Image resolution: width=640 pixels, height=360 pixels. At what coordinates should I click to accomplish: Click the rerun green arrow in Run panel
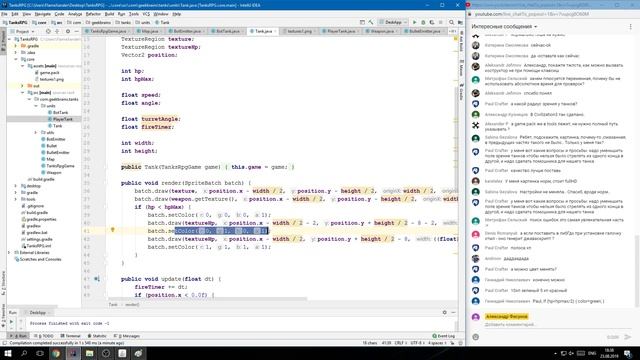11,322
